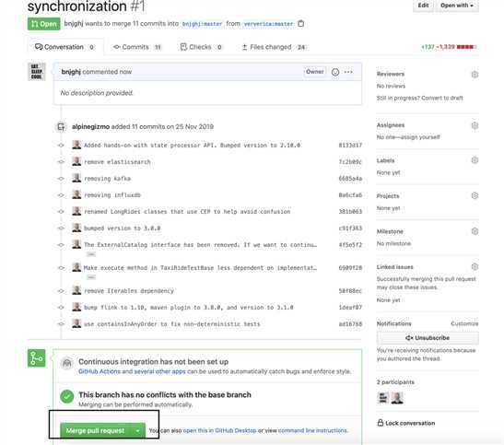This screenshot has width=504, height=445.
Task: Expand the Merge pull request dropdown arrow
Action: (x=137, y=431)
